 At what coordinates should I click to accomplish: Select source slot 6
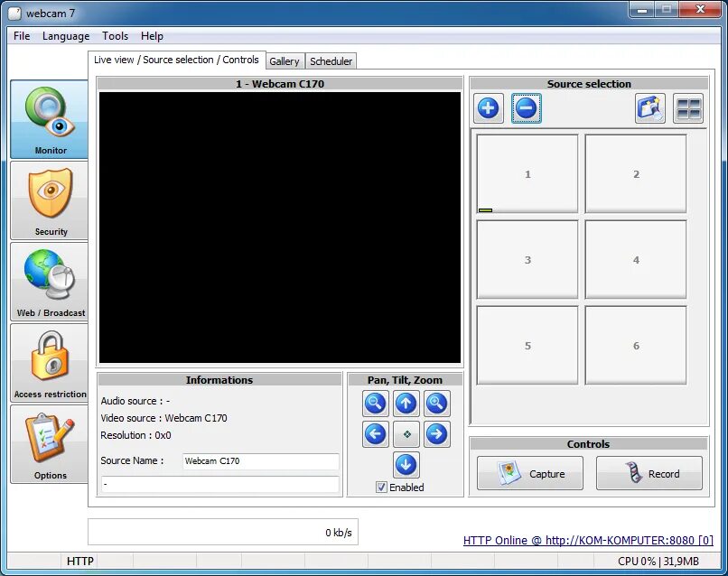coord(636,346)
